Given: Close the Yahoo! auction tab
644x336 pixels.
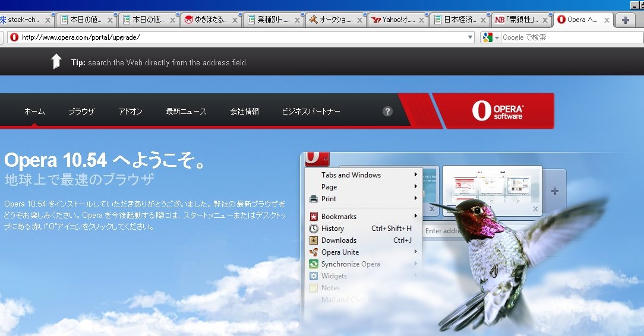Looking at the screenshot, I should (x=421, y=20).
